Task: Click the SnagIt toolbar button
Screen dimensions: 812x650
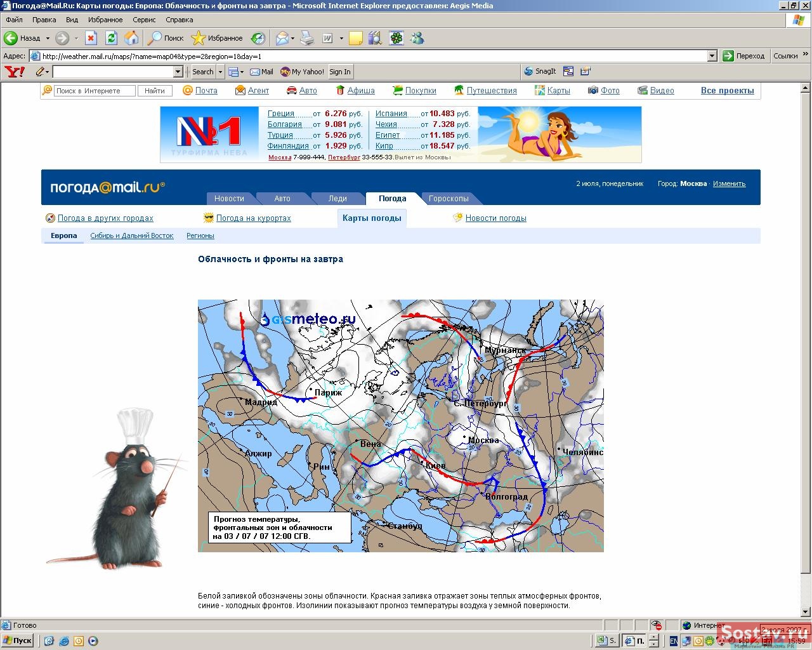Action: [x=540, y=72]
